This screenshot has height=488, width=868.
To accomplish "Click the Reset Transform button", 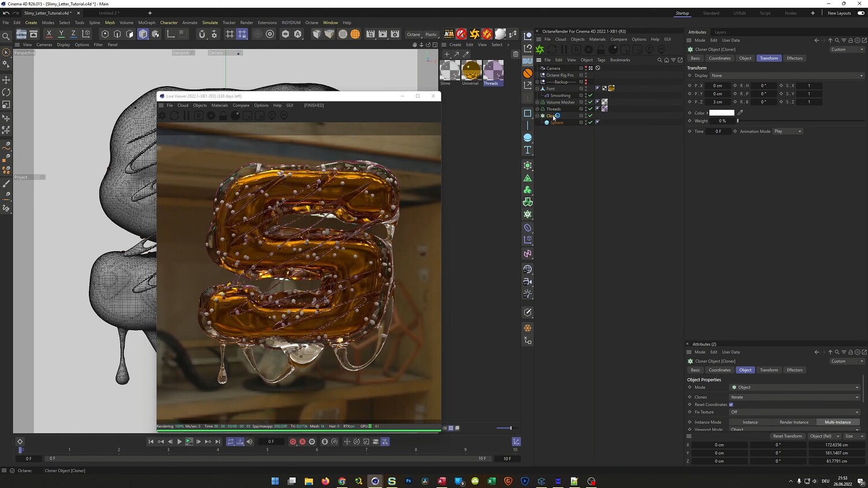I will click(x=788, y=436).
